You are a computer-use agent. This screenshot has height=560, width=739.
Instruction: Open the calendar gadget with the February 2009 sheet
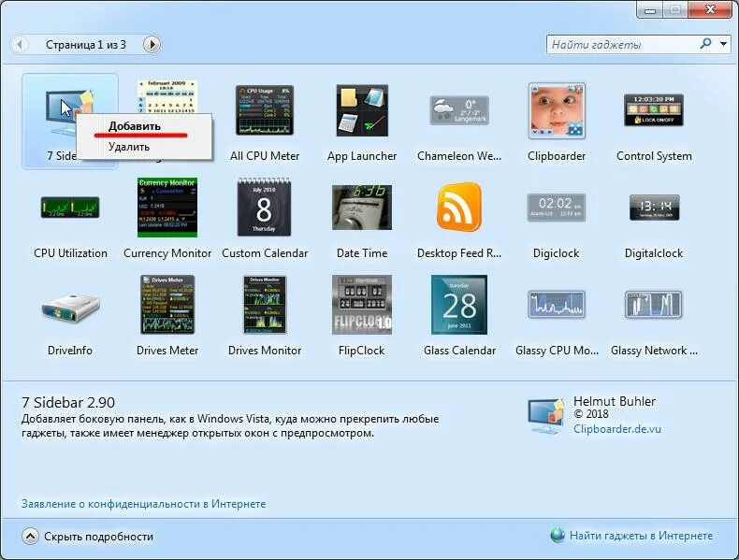click(x=167, y=96)
